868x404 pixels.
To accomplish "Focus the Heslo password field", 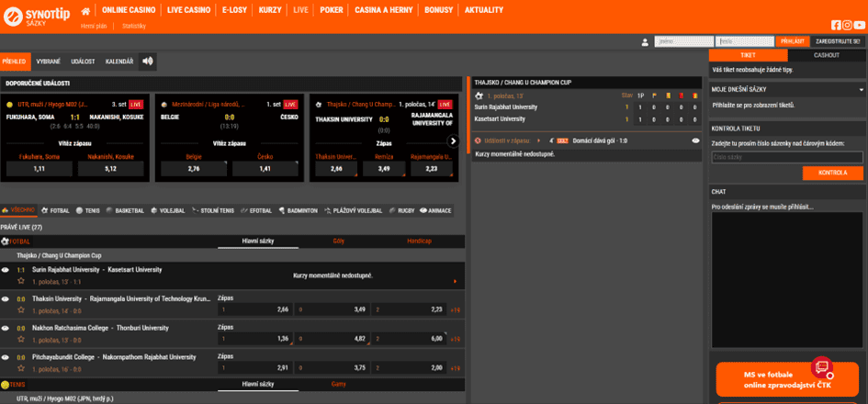I will coord(745,41).
